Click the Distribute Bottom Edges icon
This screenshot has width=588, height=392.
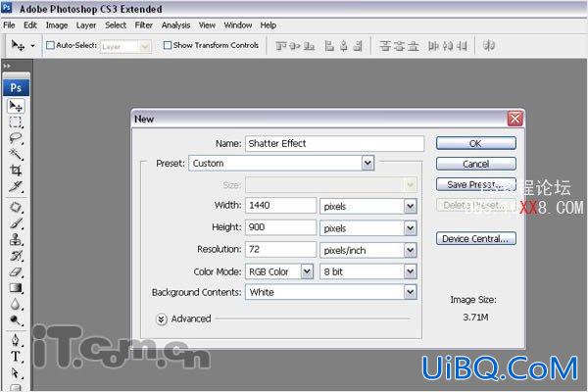pyautogui.click(x=413, y=46)
